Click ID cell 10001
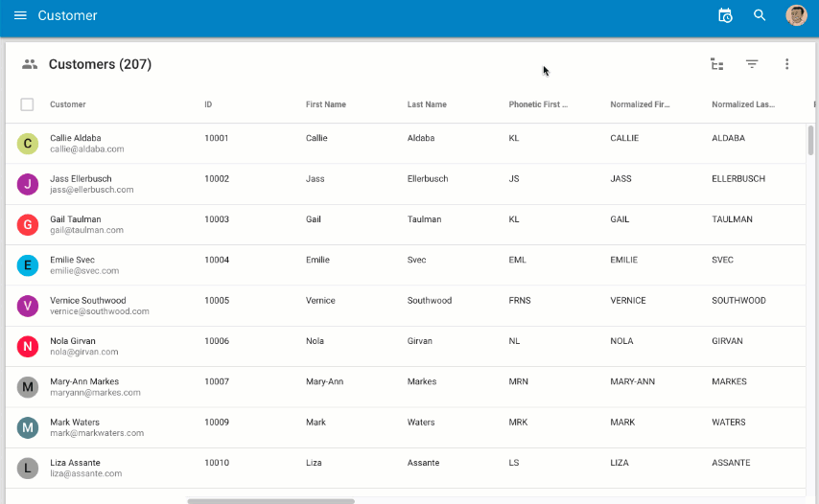 217,138
